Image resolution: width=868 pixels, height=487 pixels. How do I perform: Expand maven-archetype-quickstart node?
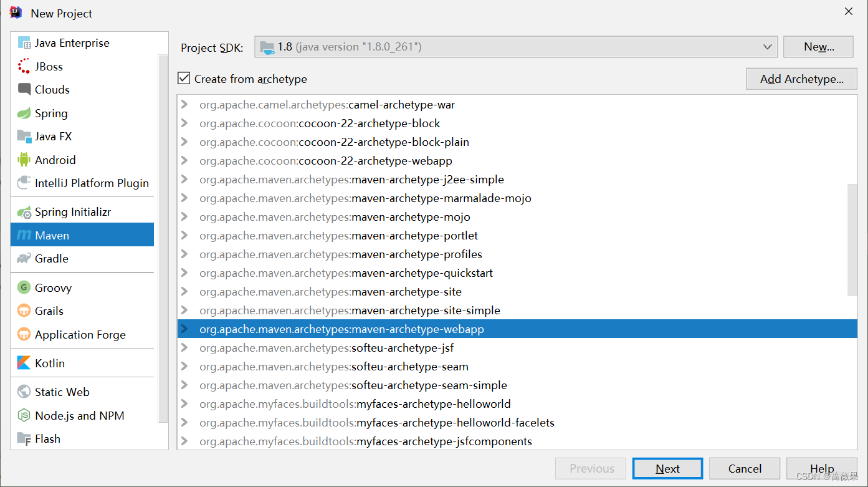(184, 273)
